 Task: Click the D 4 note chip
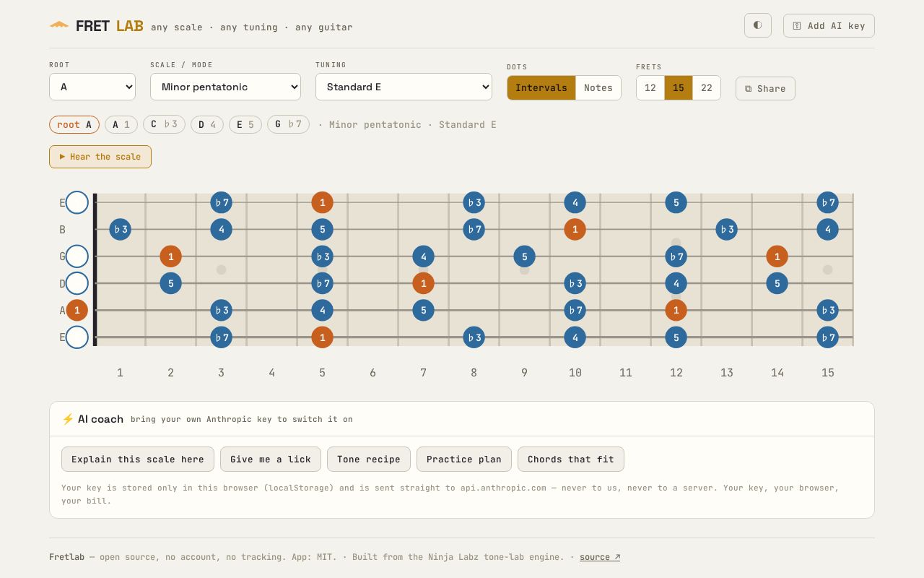[207, 124]
